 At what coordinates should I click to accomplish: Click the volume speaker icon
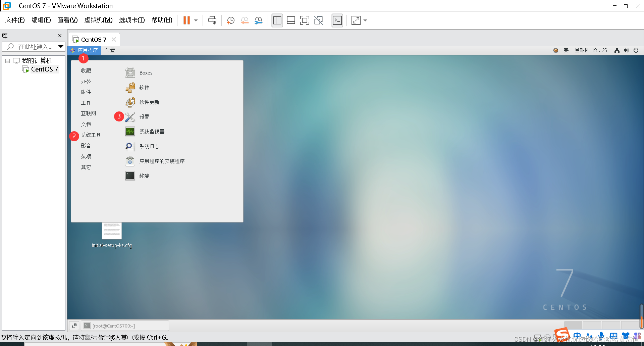pyautogui.click(x=626, y=50)
